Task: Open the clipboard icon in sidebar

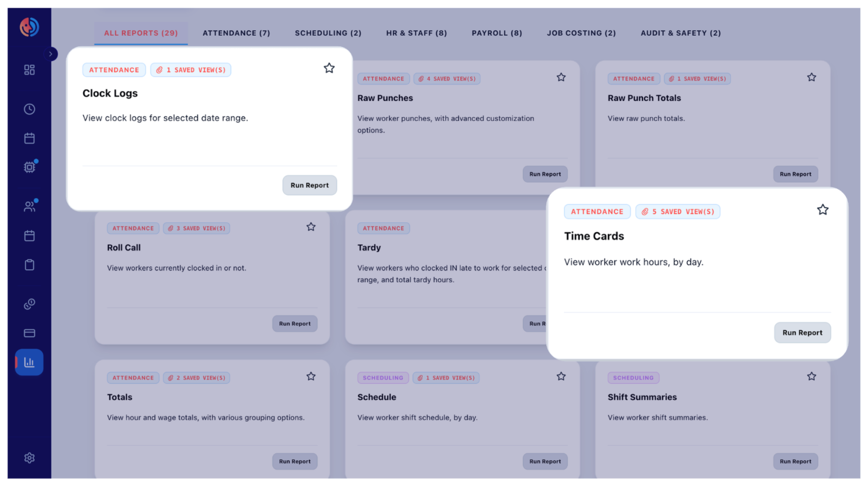Action: coord(29,265)
